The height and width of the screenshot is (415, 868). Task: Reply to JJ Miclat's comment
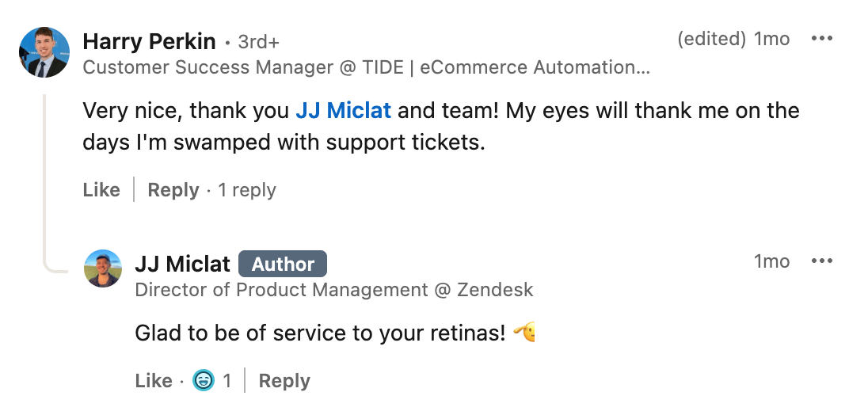click(x=284, y=381)
